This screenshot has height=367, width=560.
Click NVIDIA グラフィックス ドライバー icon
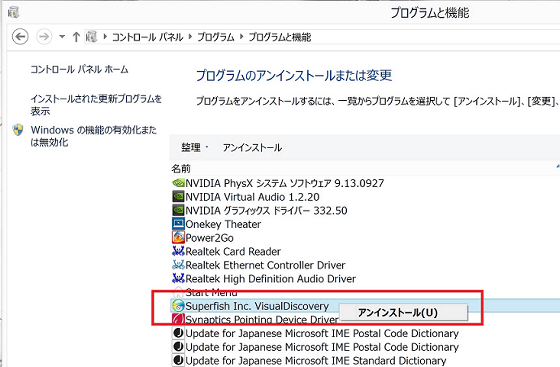coord(178,210)
